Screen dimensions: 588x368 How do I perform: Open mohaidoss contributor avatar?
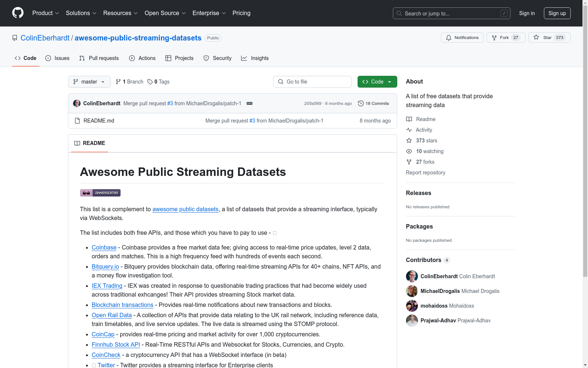coord(412,306)
